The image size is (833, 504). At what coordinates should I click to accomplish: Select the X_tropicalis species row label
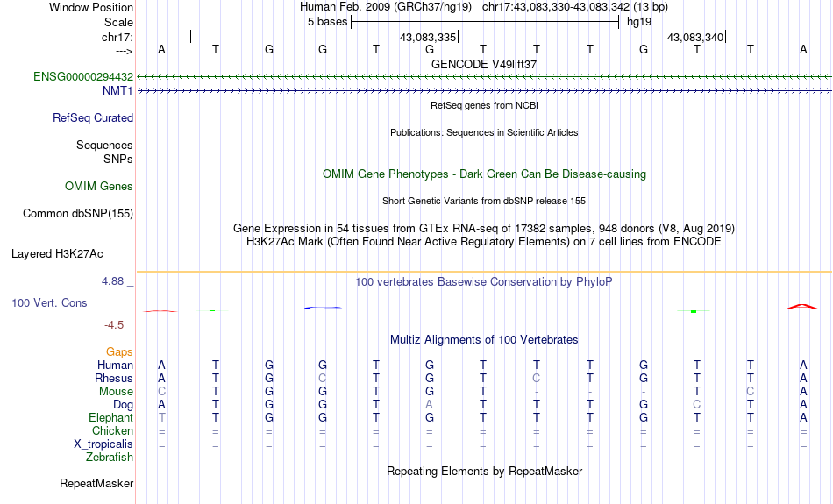[x=103, y=444]
